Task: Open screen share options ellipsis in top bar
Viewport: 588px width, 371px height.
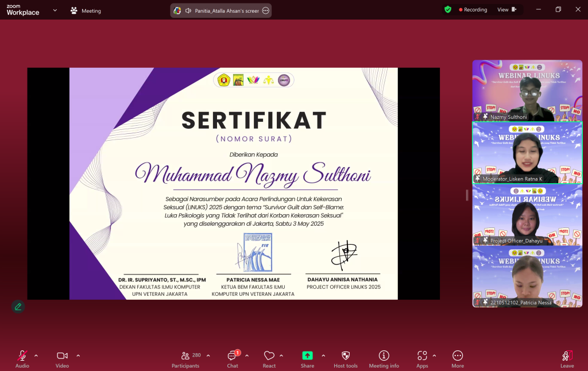Action: (265, 10)
